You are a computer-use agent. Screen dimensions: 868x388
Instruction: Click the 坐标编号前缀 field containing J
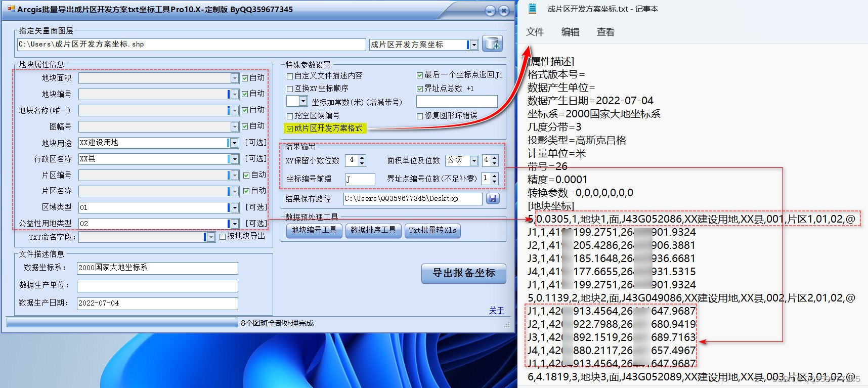[x=360, y=179]
